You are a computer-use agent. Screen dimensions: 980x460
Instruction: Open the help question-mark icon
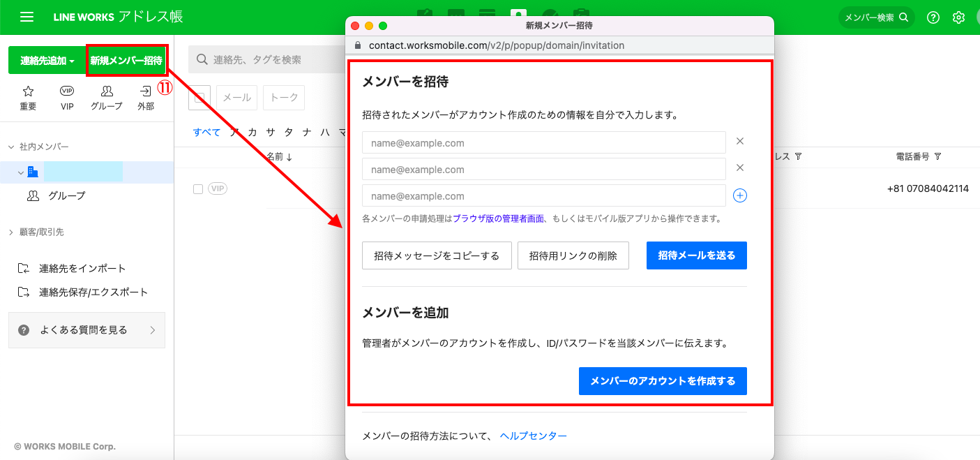[933, 17]
